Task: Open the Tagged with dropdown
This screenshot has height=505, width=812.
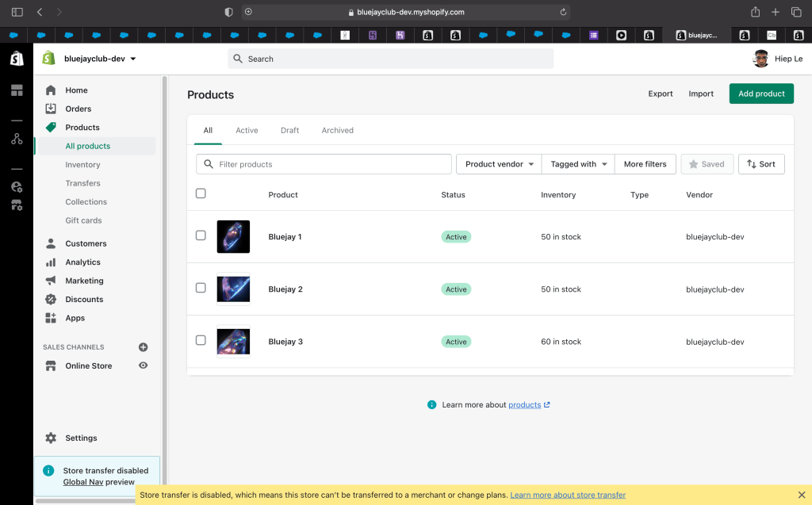Action: (x=578, y=164)
